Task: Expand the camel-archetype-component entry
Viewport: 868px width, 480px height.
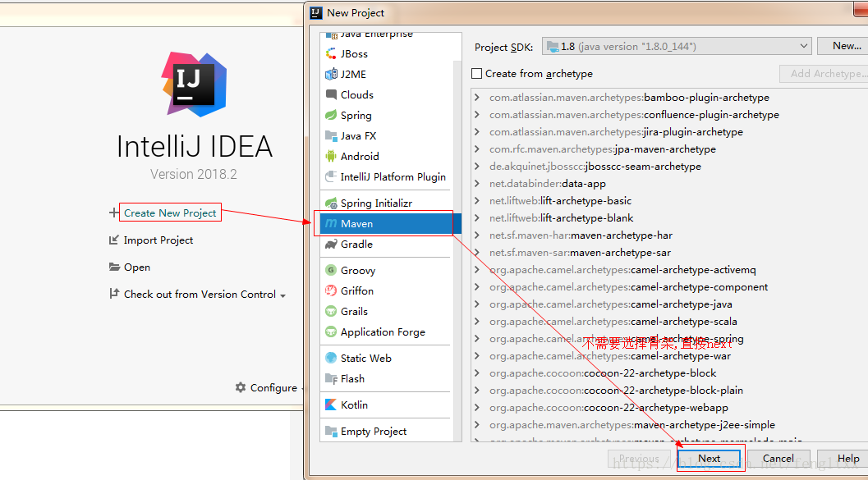Action: pyautogui.click(x=477, y=287)
